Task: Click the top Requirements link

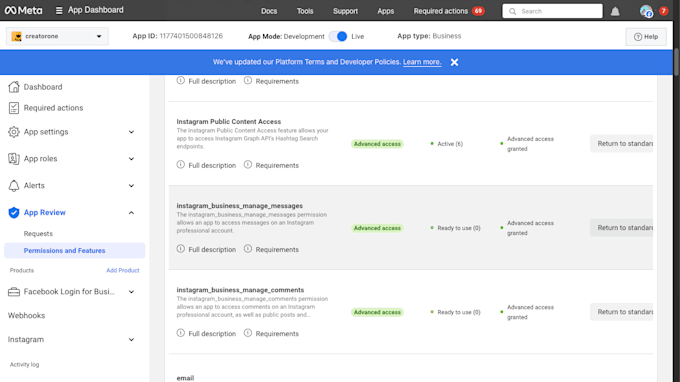Action: coord(277,81)
